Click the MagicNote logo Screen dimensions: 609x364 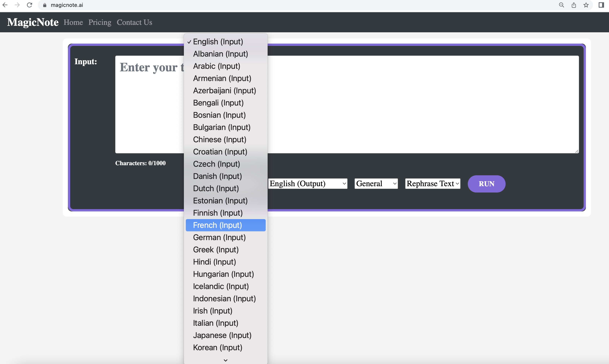click(x=33, y=22)
